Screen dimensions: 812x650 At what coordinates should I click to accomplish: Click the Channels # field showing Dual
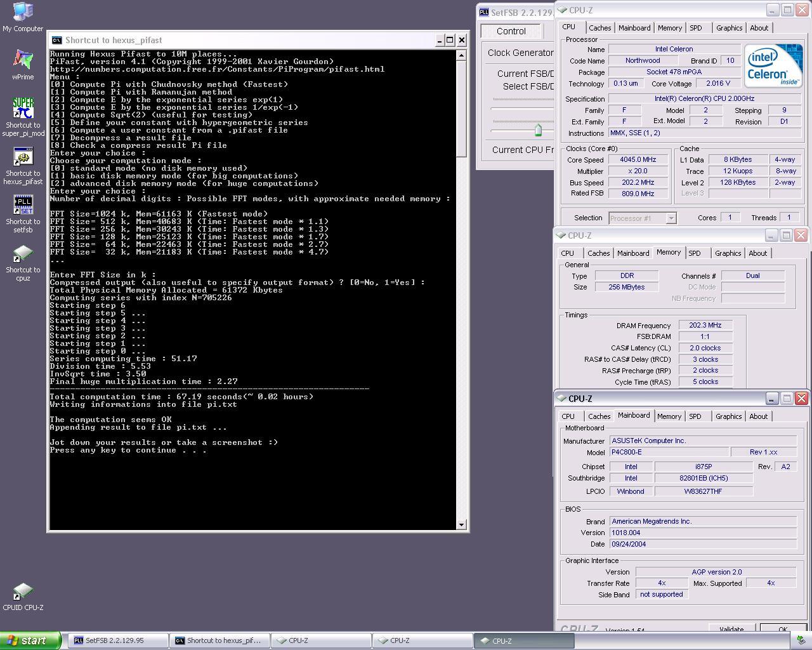click(753, 275)
